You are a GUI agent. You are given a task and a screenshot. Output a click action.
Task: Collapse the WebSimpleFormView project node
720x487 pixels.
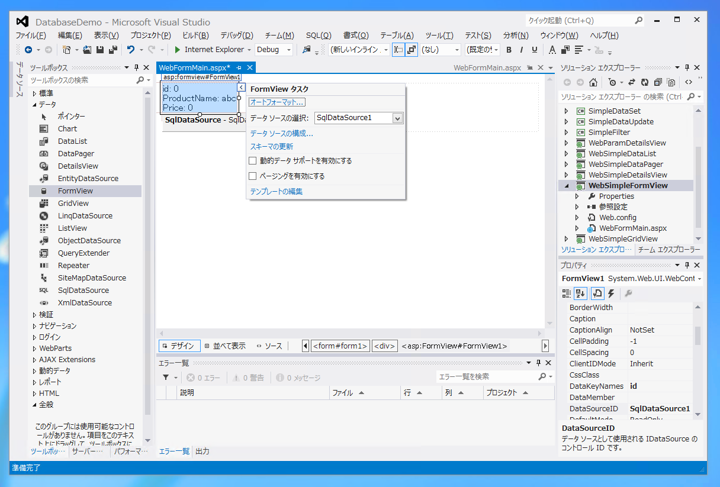566,186
